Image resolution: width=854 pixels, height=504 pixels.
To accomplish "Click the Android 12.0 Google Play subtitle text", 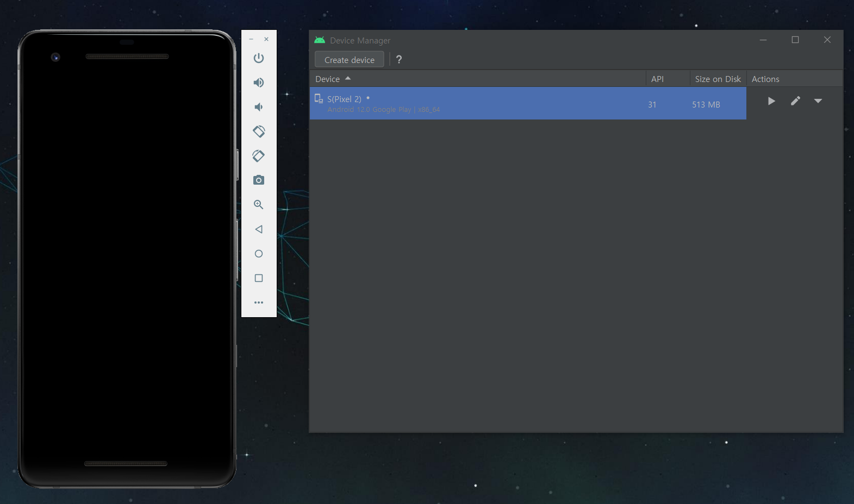I will pyautogui.click(x=384, y=110).
